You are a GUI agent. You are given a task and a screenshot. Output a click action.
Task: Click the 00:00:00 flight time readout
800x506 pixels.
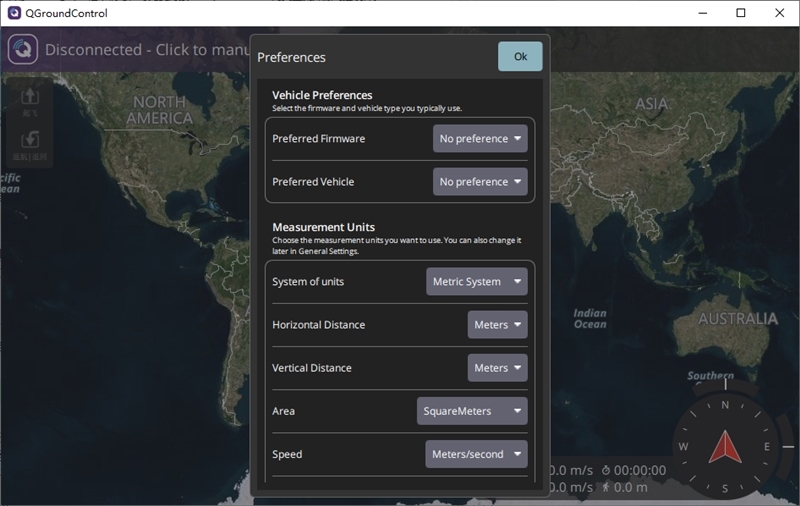pos(640,470)
